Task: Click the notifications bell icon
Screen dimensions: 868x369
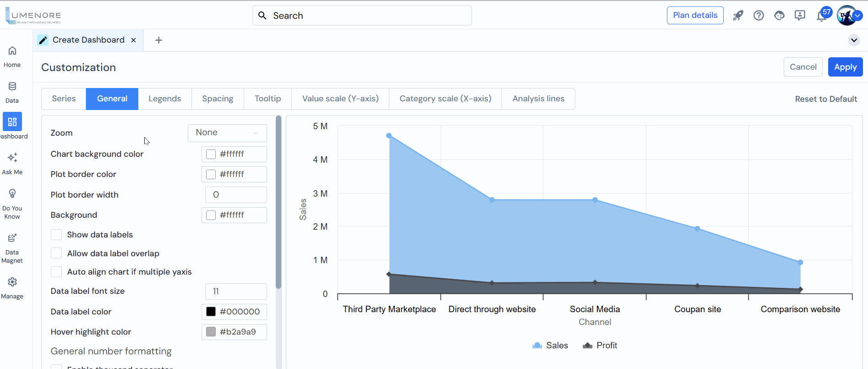Action: click(x=821, y=16)
